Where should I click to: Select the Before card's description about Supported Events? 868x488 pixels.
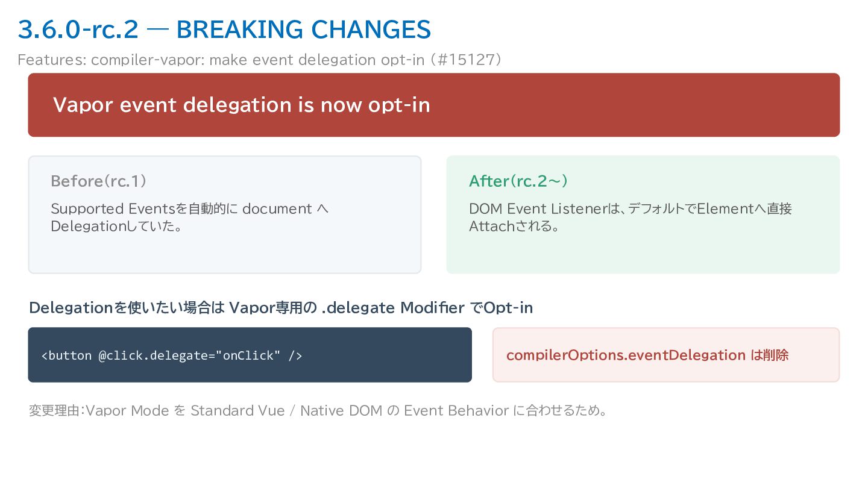(190, 217)
